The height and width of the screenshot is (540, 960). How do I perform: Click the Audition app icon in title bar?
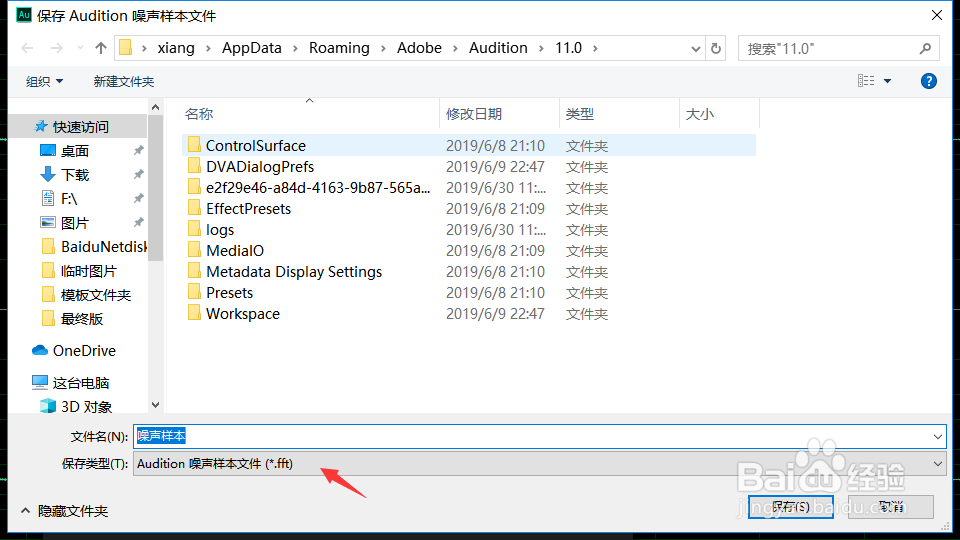click(24, 15)
